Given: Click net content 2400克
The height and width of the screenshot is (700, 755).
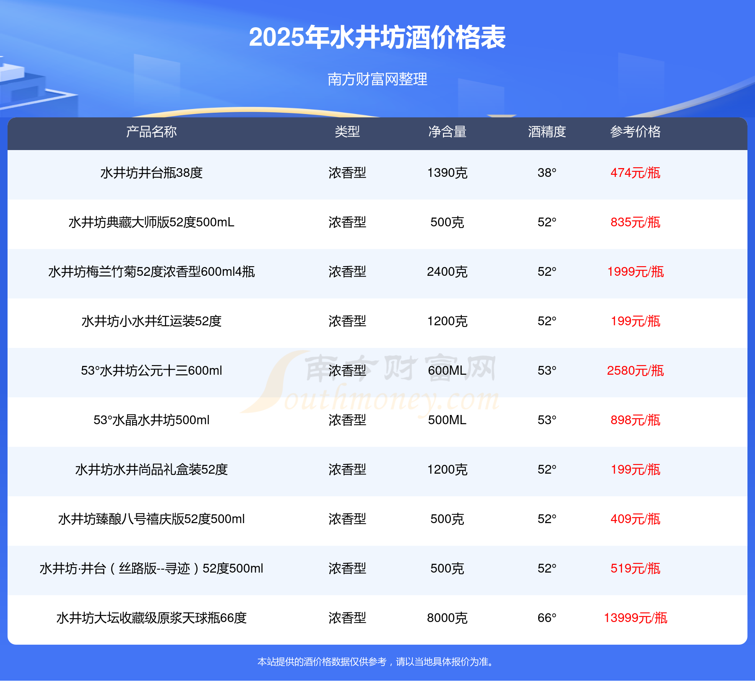Looking at the screenshot, I should [x=447, y=272].
